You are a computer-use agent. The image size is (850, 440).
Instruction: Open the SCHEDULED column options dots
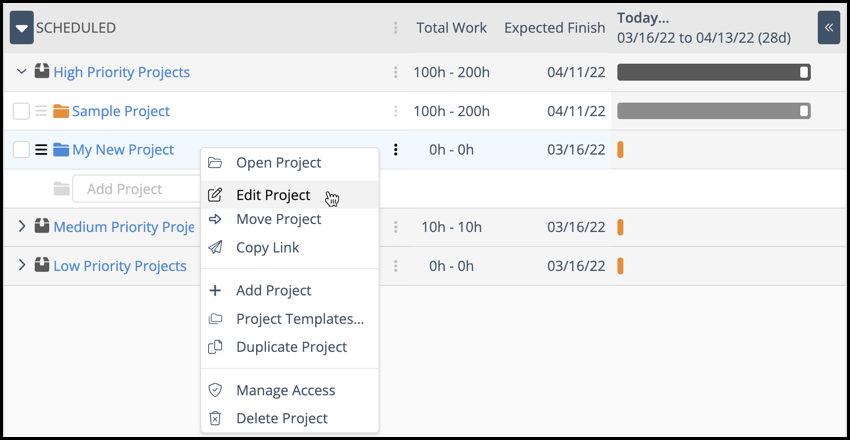tap(396, 28)
